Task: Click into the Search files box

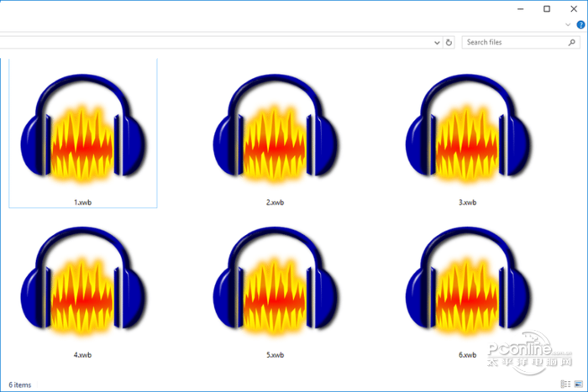Action: (x=521, y=42)
